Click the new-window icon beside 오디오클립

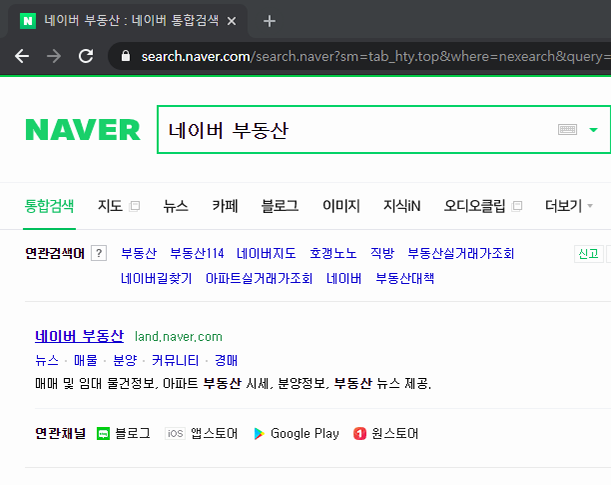click(x=517, y=206)
